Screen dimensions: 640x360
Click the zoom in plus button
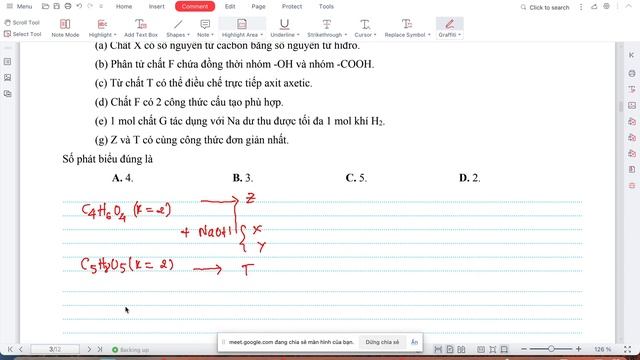[x=578, y=349]
